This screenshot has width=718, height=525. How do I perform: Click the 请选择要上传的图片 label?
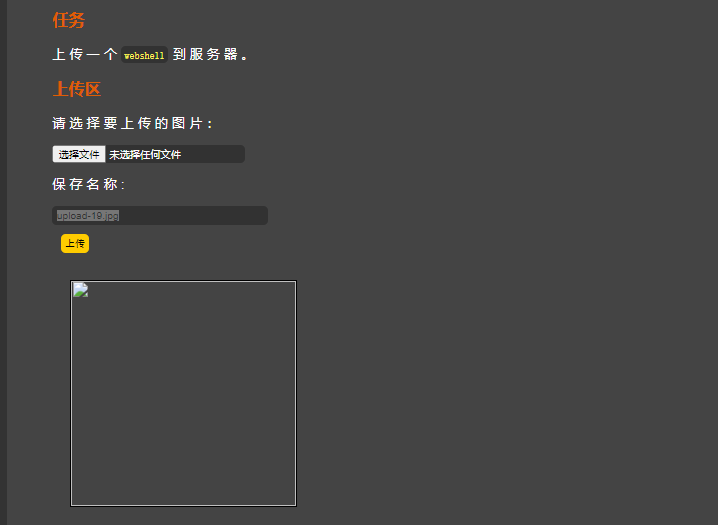point(132,123)
